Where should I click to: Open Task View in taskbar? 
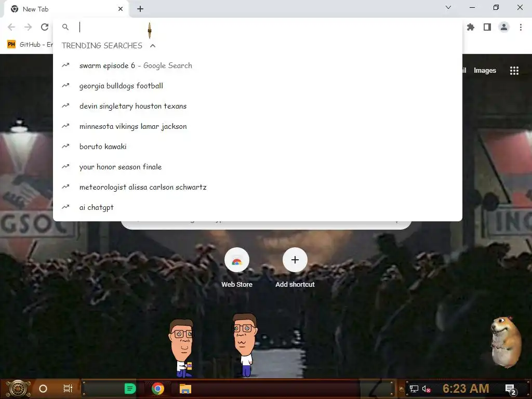click(68, 389)
